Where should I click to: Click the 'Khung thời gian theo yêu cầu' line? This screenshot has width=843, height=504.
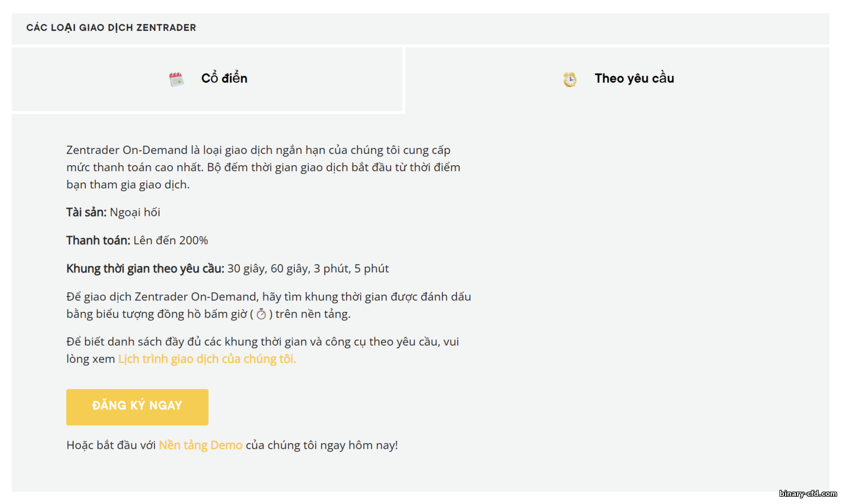point(228,269)
